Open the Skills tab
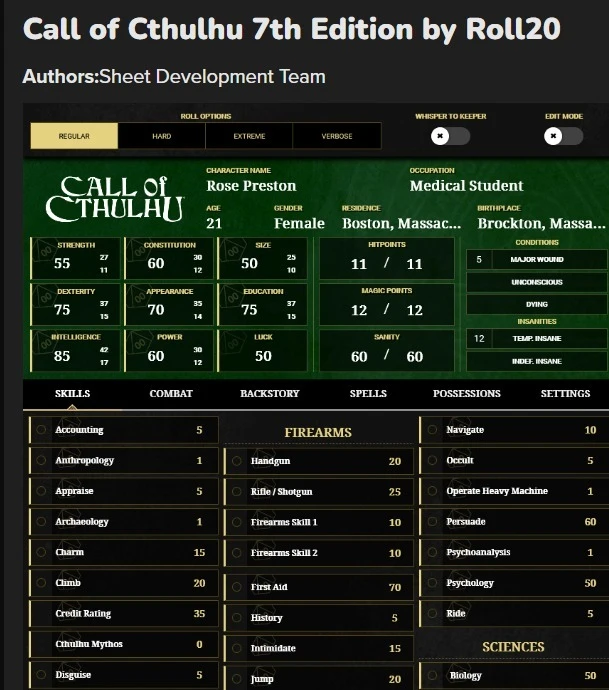 click(73, 393)
